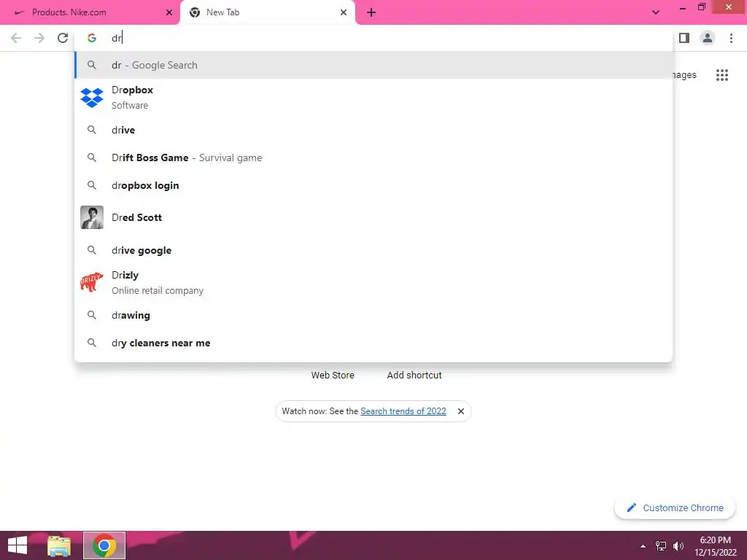Open the Search trends of 2022 link
The width and height of the screenshot is (747, 560).
[x=403, y=411]
